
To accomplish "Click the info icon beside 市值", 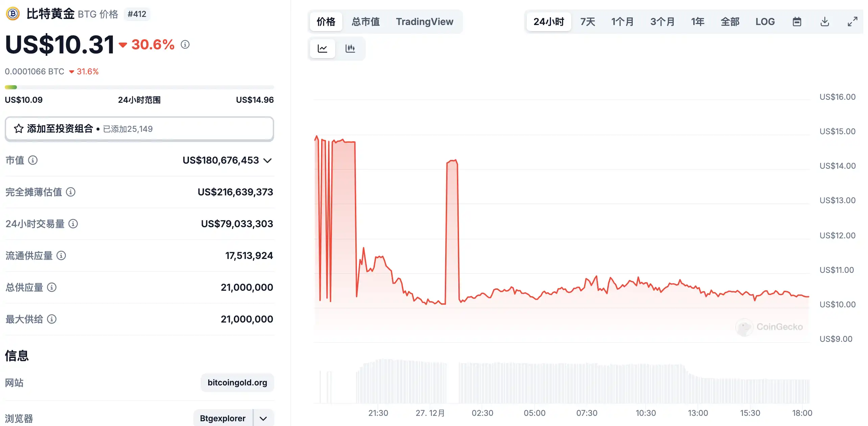I will 33,160.
